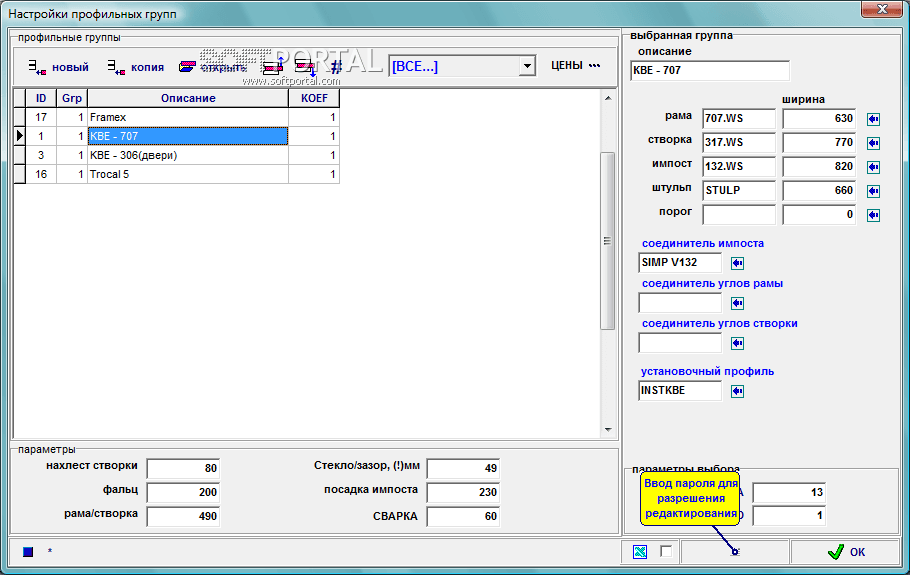The height and width of the screenshot is (575, 910).
Task: Click the параметры выбора field with value 1
Action: click(789, 515)
